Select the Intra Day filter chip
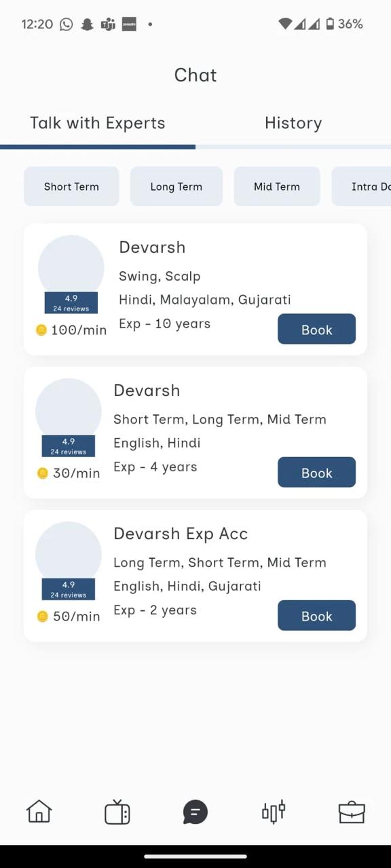The height and width of the screenshot is (868, 391). click(362, 186)
